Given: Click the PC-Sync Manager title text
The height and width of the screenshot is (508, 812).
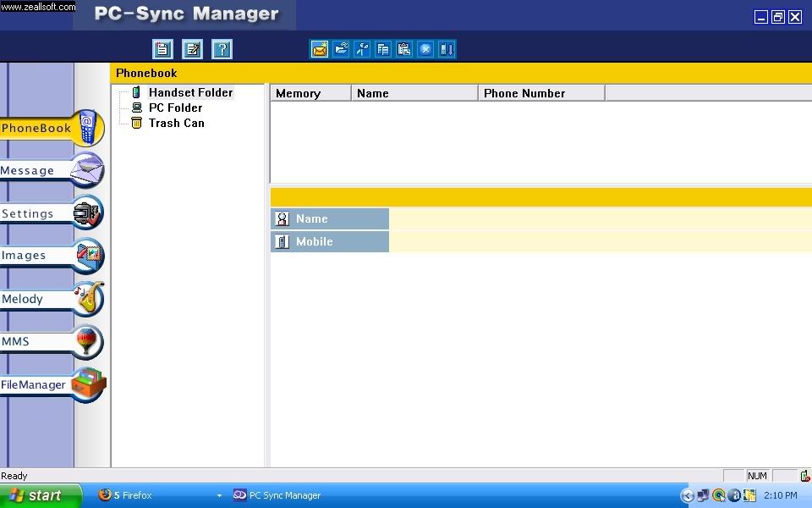Looking at the screenshot, I should tap(186, 14).
